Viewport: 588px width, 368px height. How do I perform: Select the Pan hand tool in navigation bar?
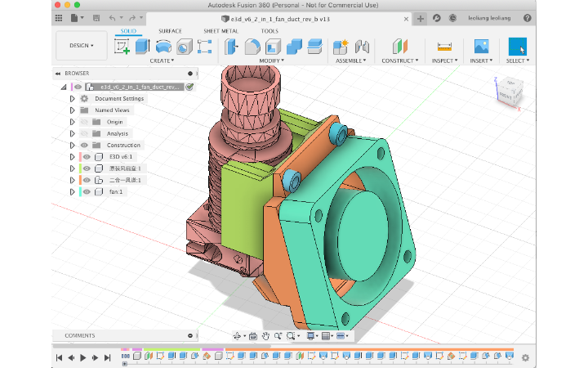tap(266, 335)
